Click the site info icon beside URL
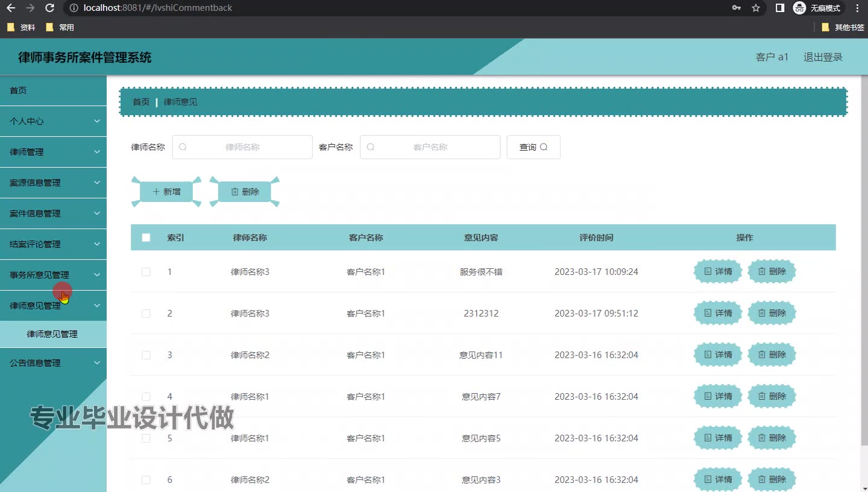The width and height of the screenshot is (868, 492). click(x=74, y=8)
